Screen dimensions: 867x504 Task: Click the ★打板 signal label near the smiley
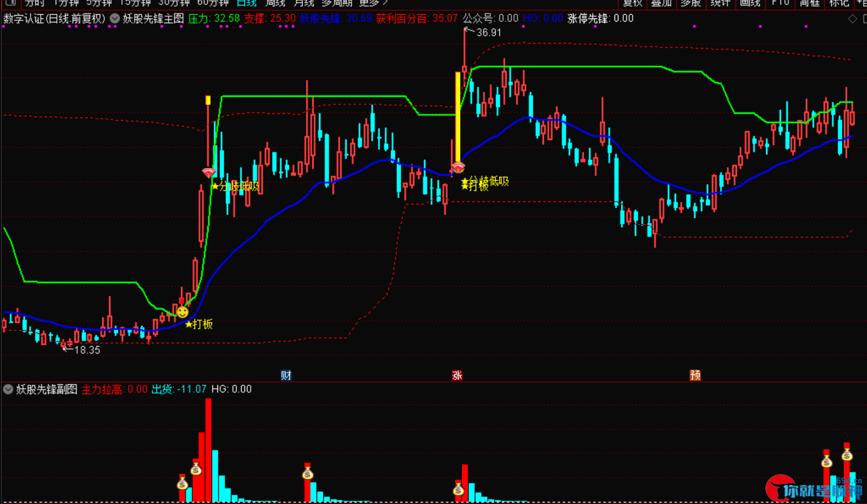198,324
